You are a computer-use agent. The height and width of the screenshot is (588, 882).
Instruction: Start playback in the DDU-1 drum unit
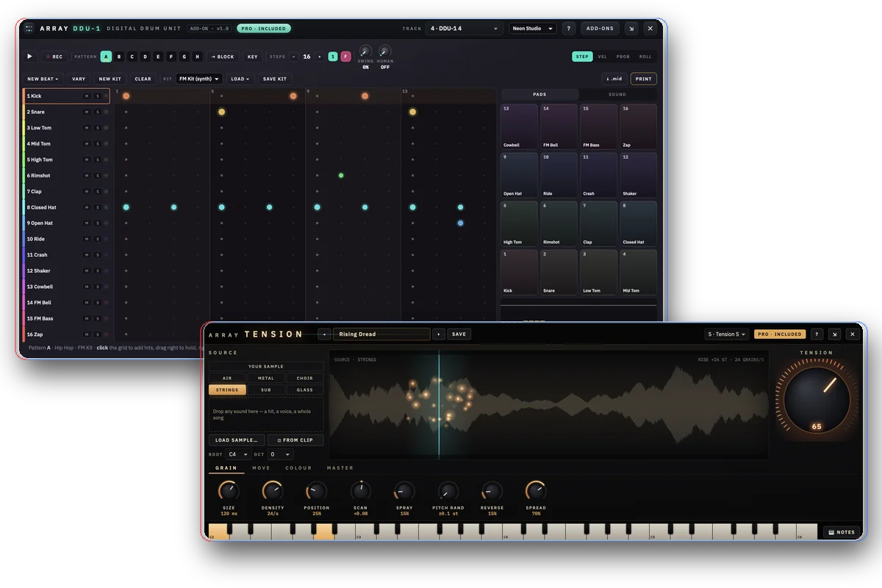coord(30,57)
